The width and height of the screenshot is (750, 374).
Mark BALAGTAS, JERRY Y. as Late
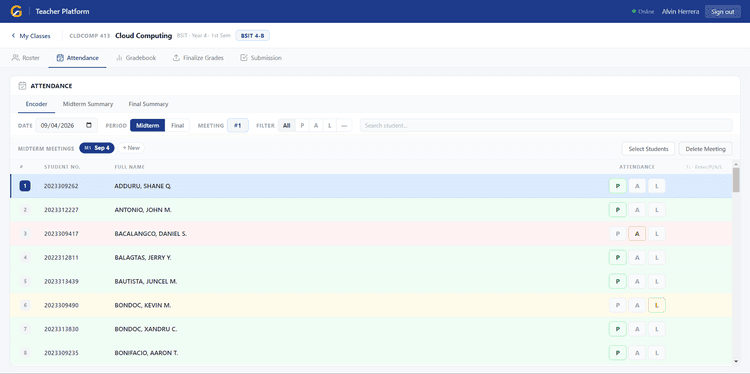[x=657, y=258]
